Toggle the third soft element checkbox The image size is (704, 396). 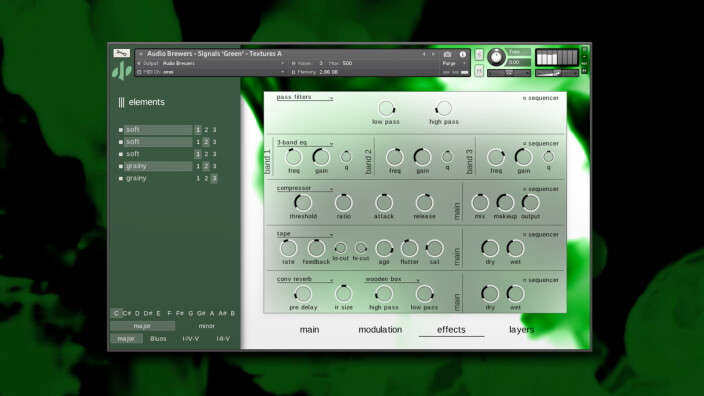coord(120,154)
